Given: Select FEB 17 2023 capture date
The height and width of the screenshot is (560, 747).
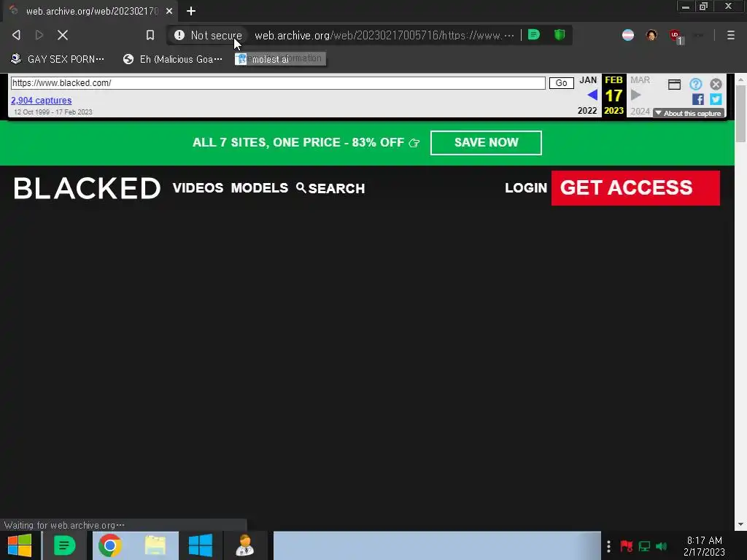Looking at the screenshot, I should (614, 96).
